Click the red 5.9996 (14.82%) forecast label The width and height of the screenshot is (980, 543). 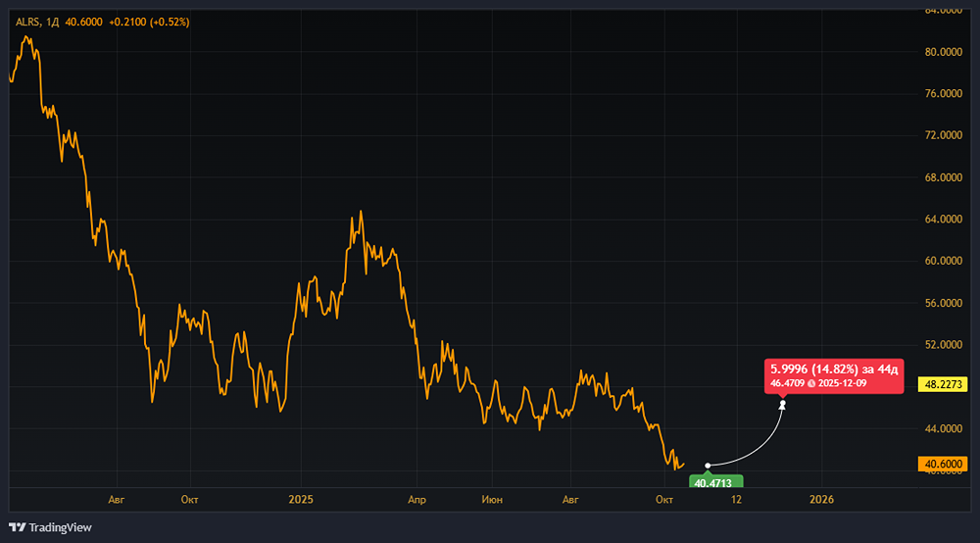pos(834,370)
